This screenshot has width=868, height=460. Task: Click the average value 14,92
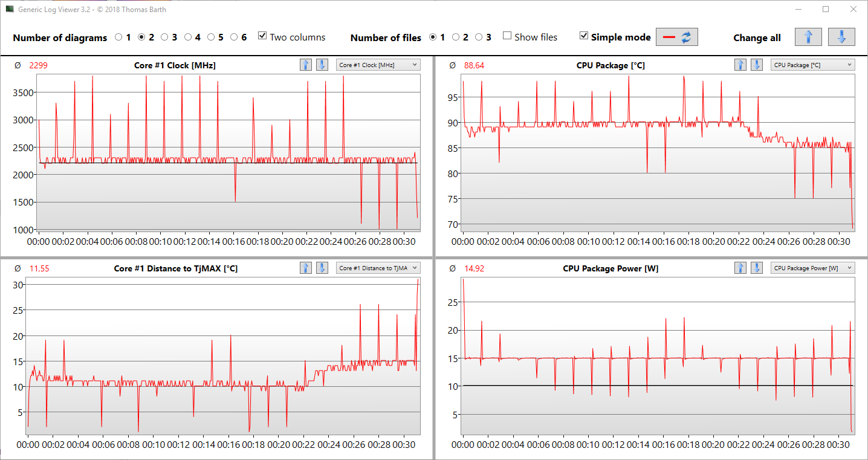pos(474,268)
